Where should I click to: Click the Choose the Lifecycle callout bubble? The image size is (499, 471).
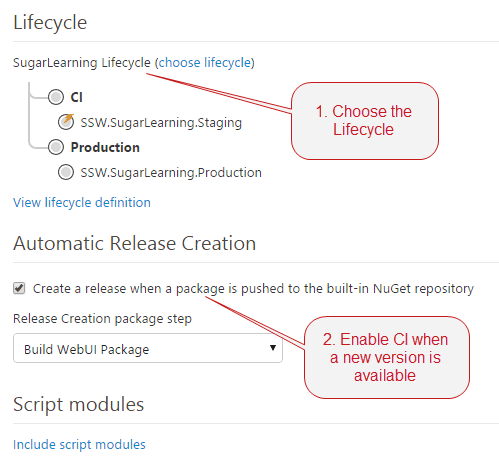365,121
